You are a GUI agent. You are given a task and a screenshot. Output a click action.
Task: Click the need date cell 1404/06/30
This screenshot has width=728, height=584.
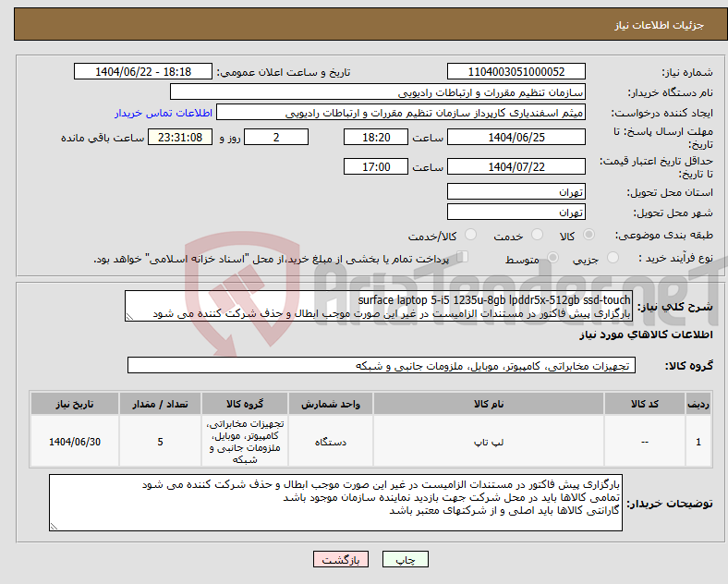(75, 442)
